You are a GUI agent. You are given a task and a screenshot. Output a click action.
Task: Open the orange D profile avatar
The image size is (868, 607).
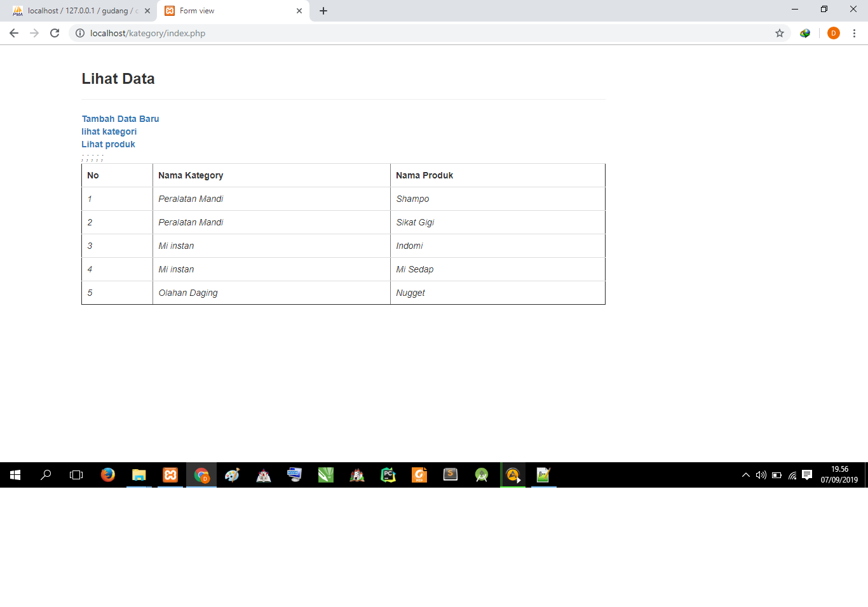pyautogui.click(x=834, y=33)
